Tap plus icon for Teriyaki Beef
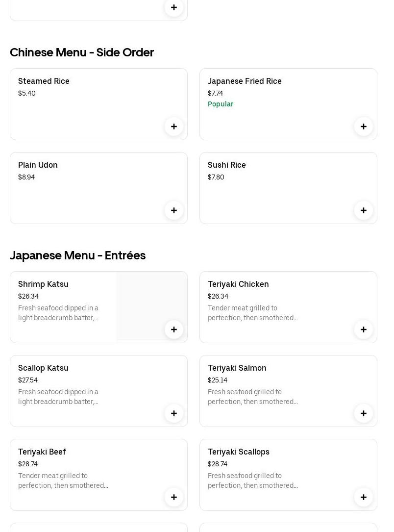 (x=174, y=497)
